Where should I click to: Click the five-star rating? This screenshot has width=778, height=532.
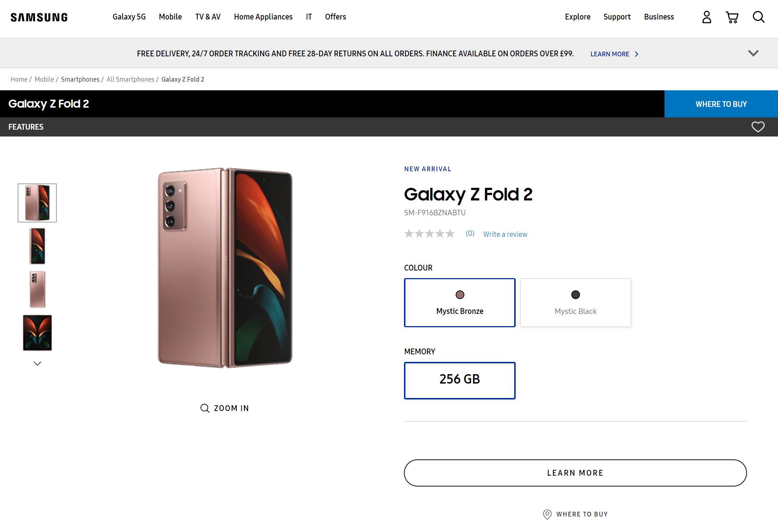tap(429, 234)
